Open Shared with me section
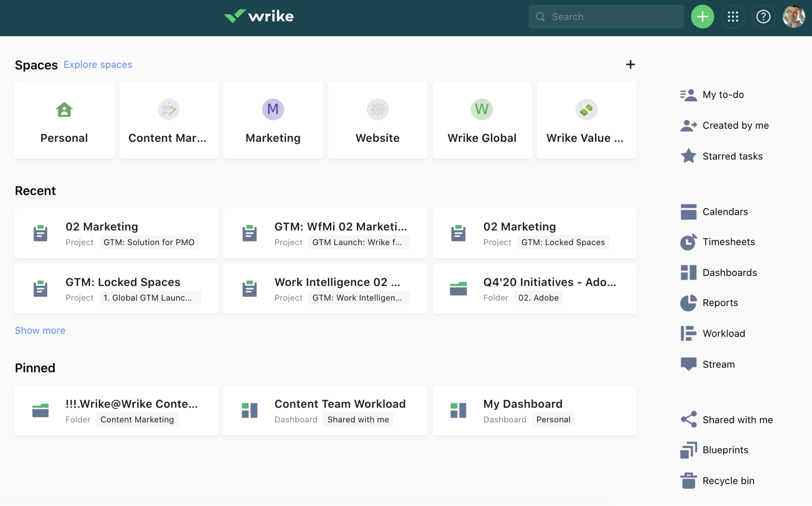This screenshot has height=506, width=812. 737,420
